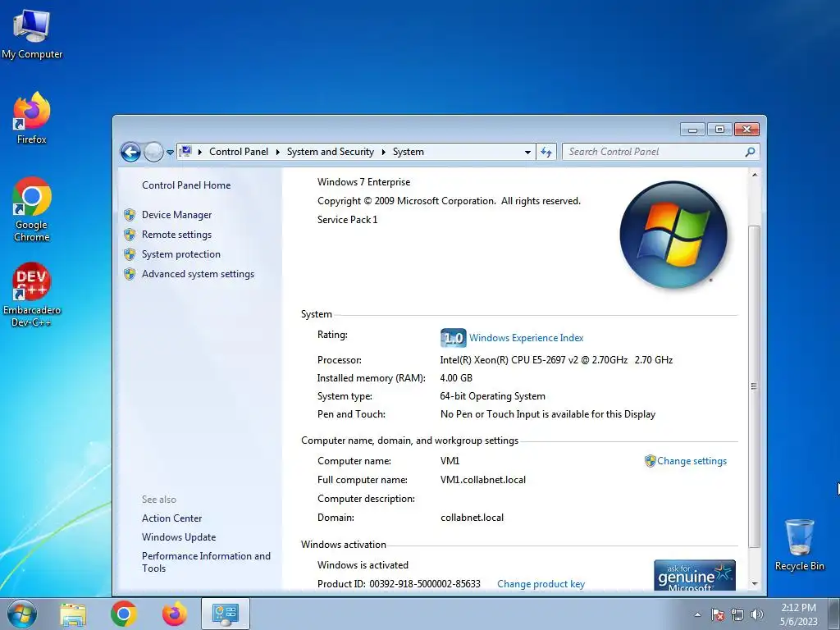Expand the arrow after Control Panel breadcrumb

[x=277, y=152]
